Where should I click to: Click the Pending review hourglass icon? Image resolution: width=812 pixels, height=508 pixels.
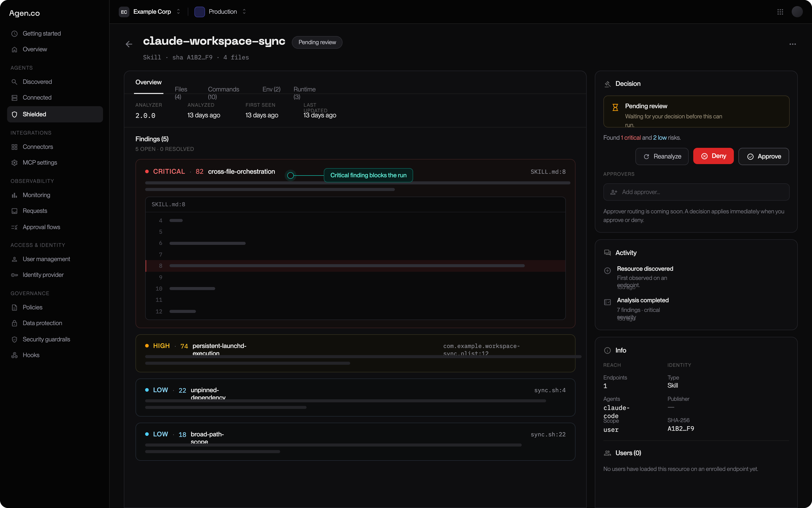[615, 107]
